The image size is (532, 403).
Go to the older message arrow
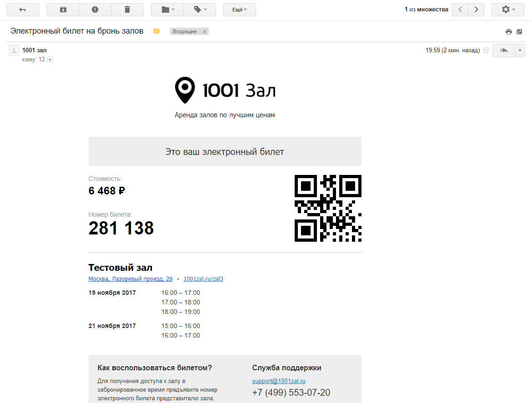[x=476, y=10]
